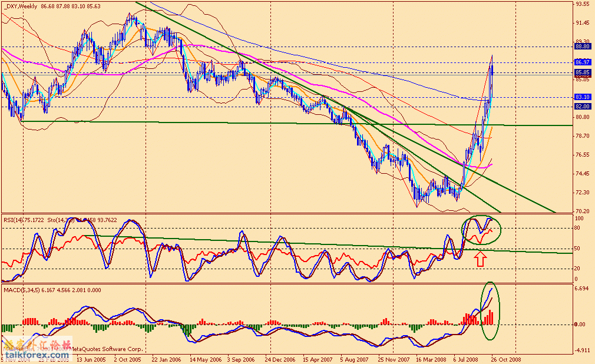The image size is (595, 364).
Task: Click the 22 Jan 2006 date label
Action: pyautogui.click(x=166, y=359)
